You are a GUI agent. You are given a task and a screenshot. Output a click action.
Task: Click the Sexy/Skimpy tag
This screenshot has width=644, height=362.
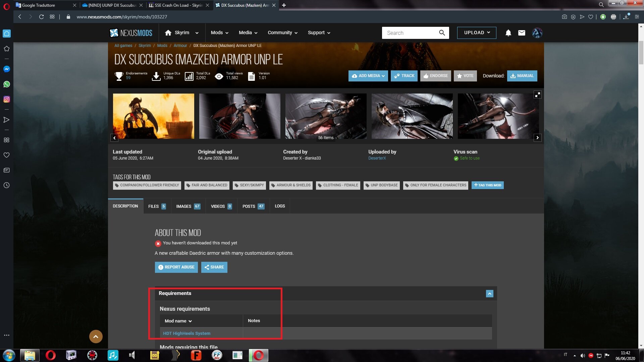click(249, 185)
